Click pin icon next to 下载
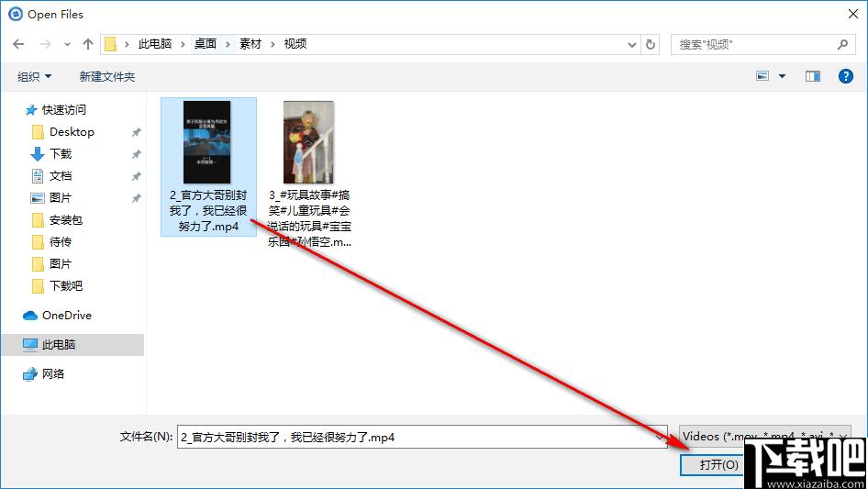 coord(136,154)
